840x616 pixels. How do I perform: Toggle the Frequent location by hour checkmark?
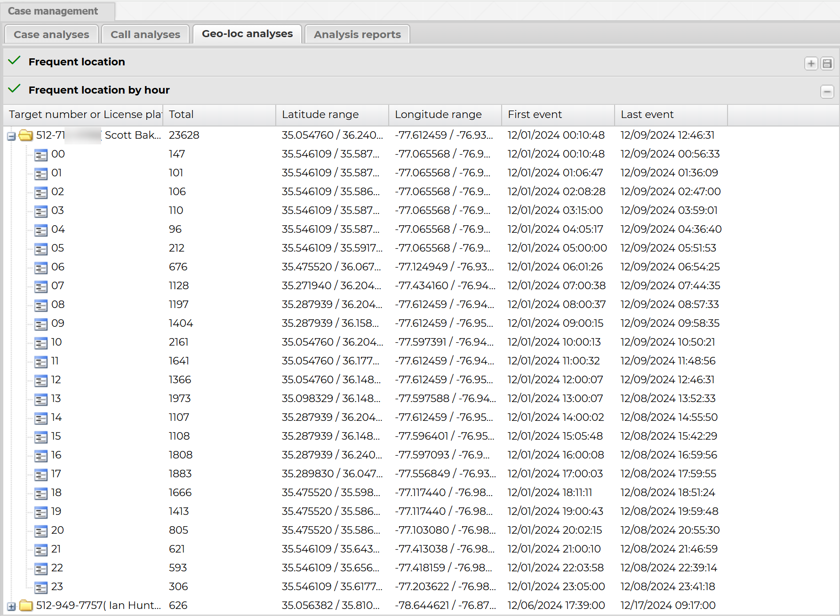[15, 89]
